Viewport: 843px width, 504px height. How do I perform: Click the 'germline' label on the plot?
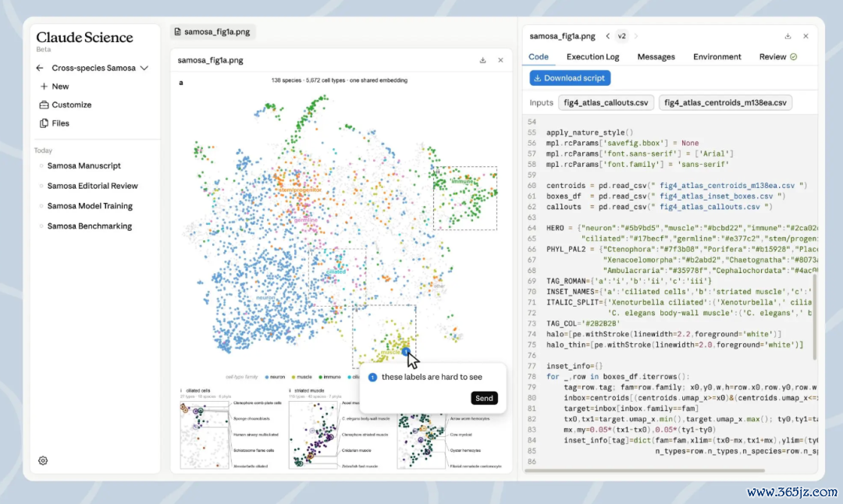click(x=305, y=220)
